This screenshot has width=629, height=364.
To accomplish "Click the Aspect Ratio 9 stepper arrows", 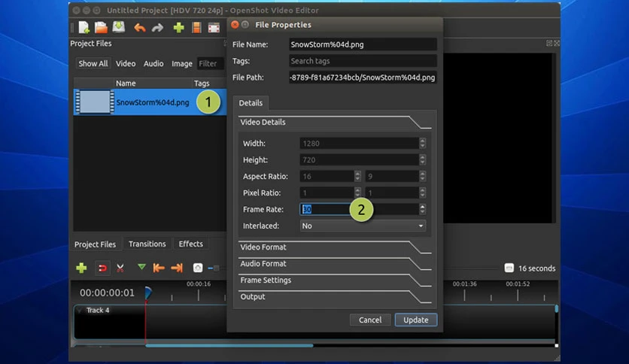I will tap(422, 176).
